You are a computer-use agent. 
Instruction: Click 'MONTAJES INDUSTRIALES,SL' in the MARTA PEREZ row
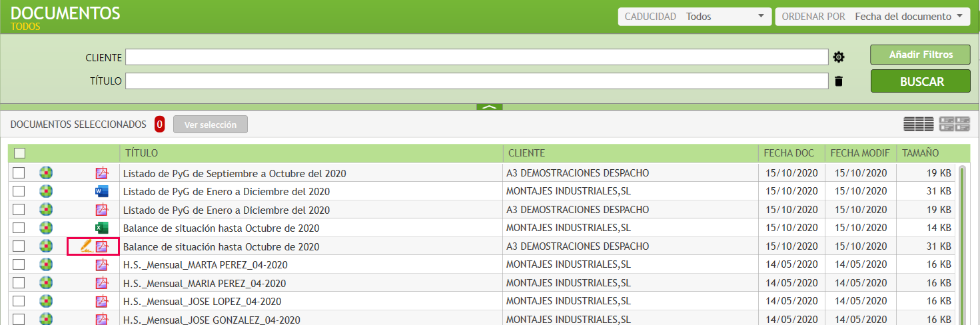tap(568, 264)
